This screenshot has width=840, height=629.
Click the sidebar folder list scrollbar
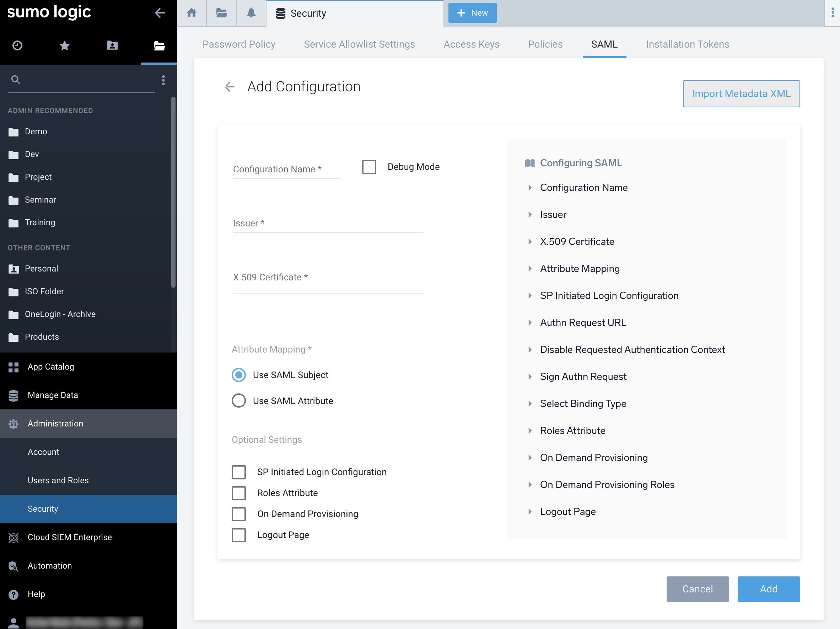coord(173,193)
